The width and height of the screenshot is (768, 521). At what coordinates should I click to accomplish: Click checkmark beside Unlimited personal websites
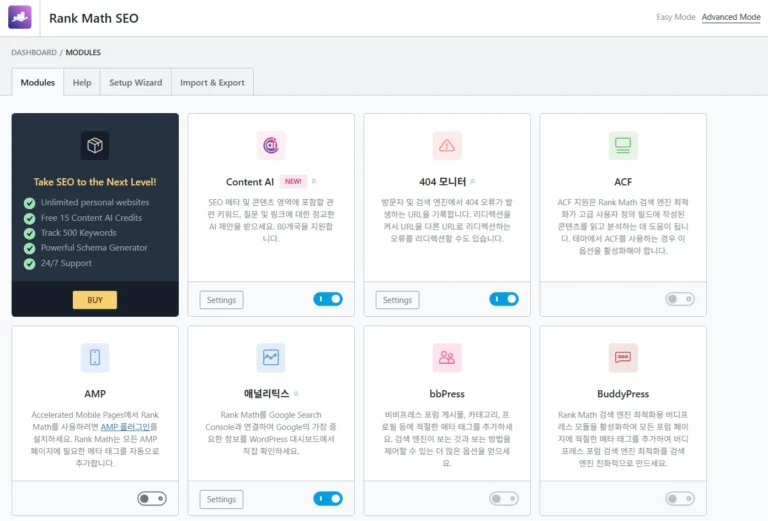[29, 203]
